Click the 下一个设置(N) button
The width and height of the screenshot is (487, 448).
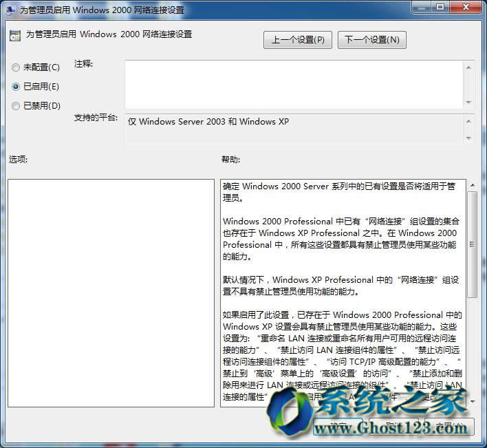point(371,40)
